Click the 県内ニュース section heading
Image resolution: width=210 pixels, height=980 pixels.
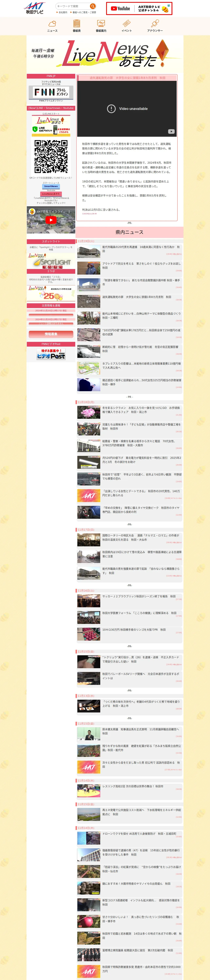tap(130, 232)
